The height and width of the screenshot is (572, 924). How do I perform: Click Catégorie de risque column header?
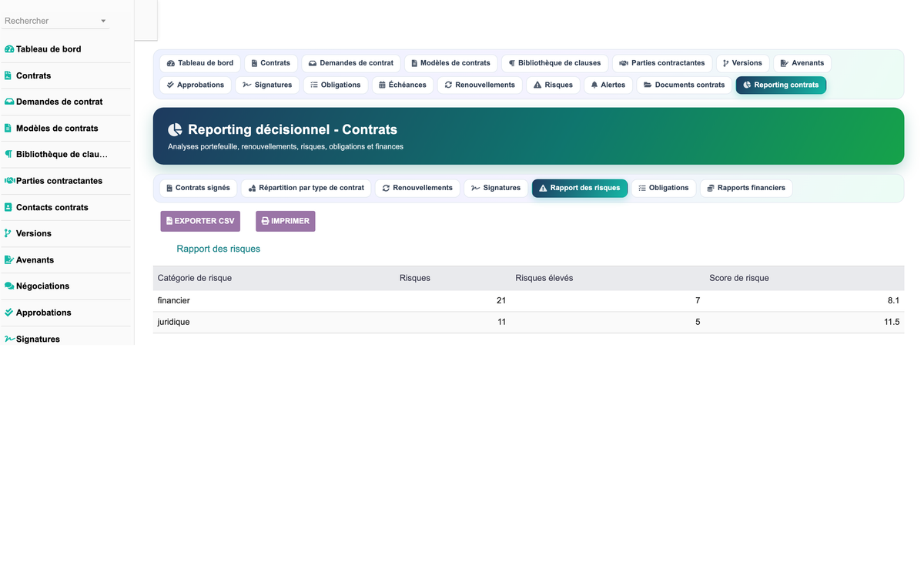pos(195,278)
